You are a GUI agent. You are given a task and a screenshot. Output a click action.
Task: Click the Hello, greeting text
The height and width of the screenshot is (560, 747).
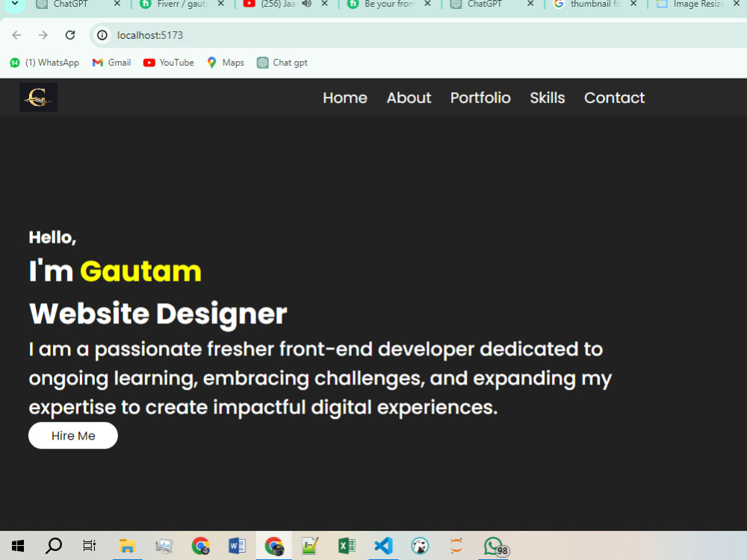pos(52,237)
